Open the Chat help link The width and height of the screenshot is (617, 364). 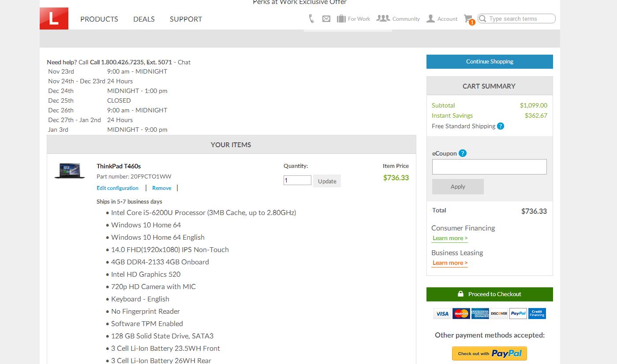[184, 62]
